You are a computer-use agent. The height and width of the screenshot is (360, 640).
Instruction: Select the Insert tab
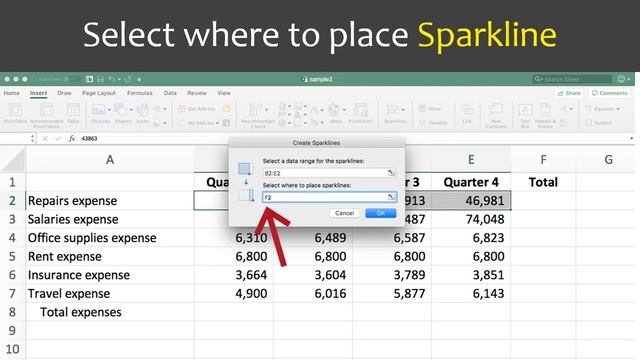click(x=38, y=93)
